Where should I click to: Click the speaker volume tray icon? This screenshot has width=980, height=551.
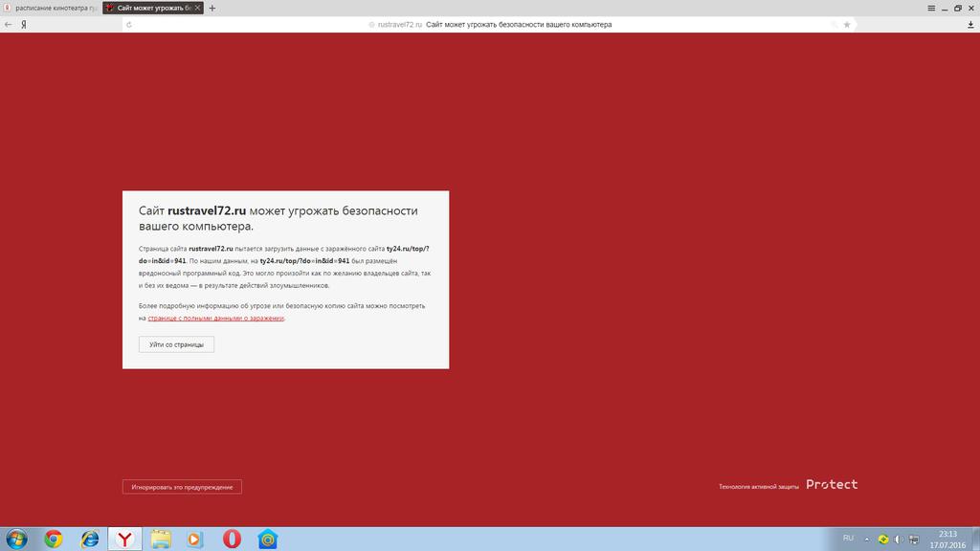(x=899, y=540)
